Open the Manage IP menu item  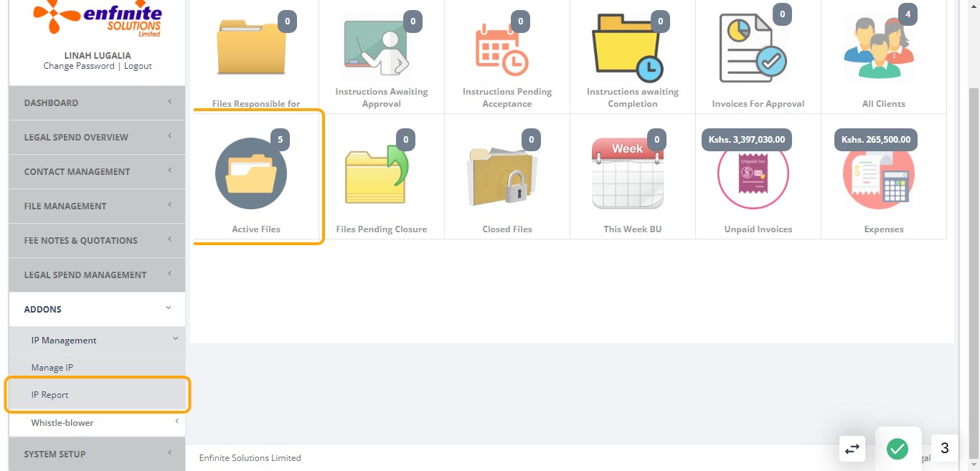click(97, 368)
